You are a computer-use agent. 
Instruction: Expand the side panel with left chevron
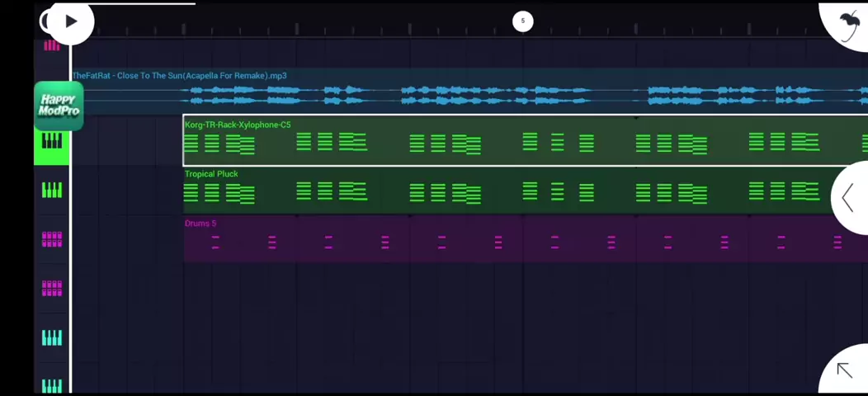point(848,198)
